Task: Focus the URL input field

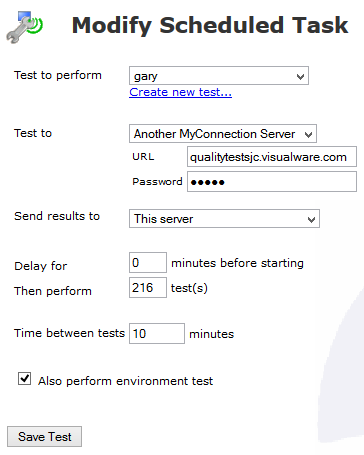Action: 272,157
